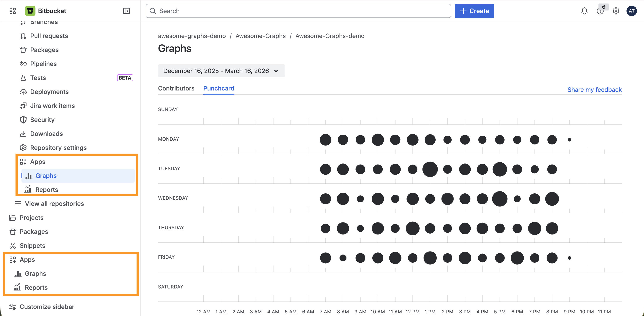Collapse the sidebar with panel toggle icon

tap(126, 11)
